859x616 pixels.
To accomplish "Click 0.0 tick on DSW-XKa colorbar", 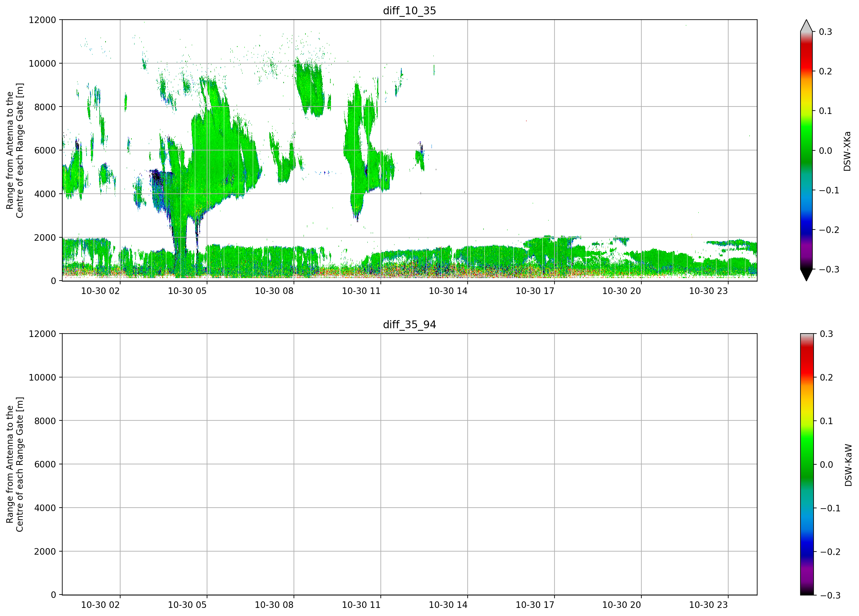I will tap(825, 151).
